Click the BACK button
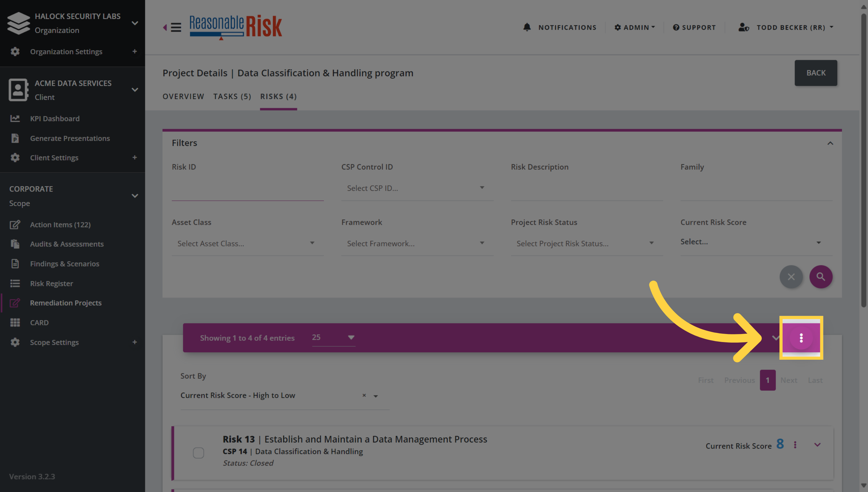 coord(816,73)
